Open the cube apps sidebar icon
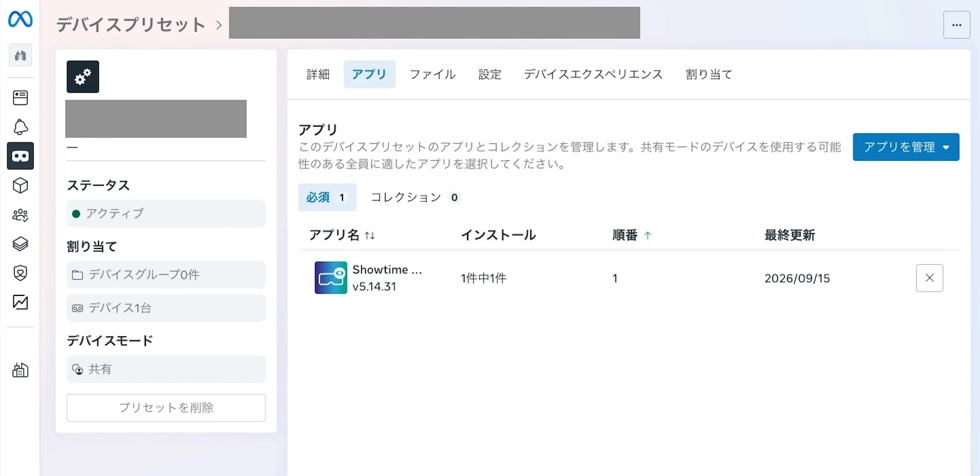This screenshot has width=980, height=476. [x=20, y=185]
